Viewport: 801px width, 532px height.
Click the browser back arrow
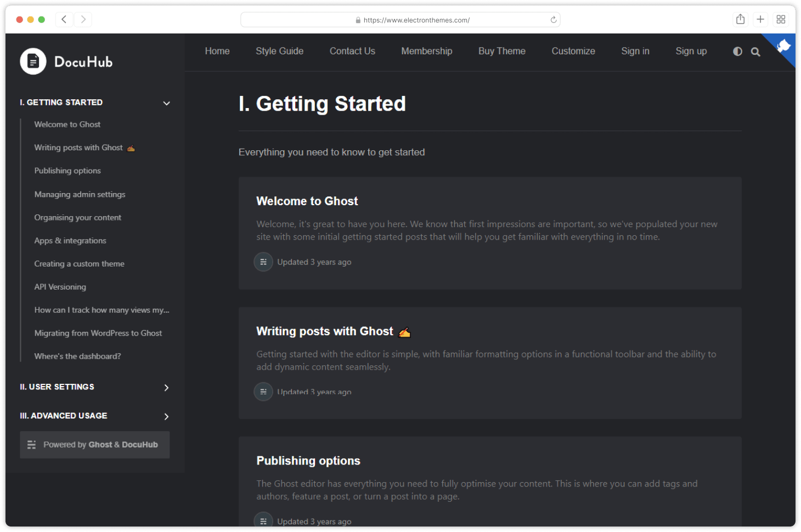point(64,20)
